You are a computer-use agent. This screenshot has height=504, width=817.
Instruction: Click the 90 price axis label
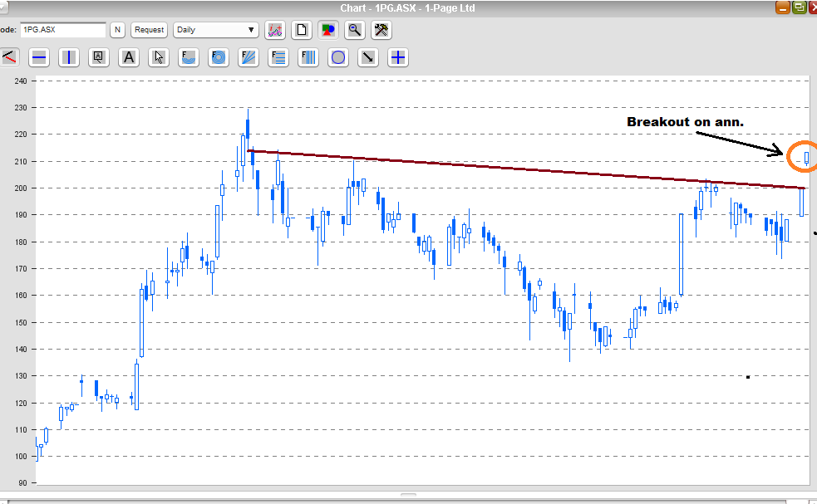point(22,483)
